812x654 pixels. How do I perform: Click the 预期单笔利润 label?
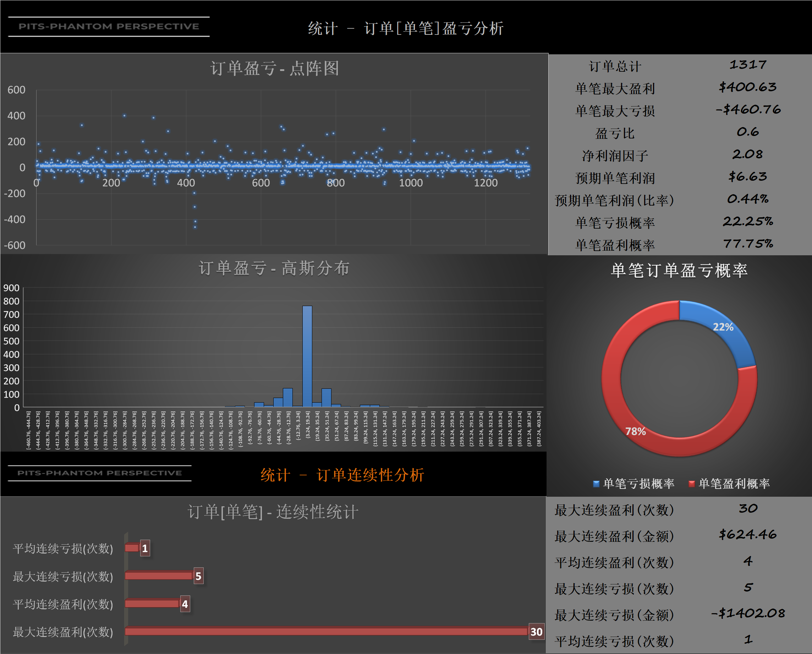pyautogui.click(x=615, y=178)
